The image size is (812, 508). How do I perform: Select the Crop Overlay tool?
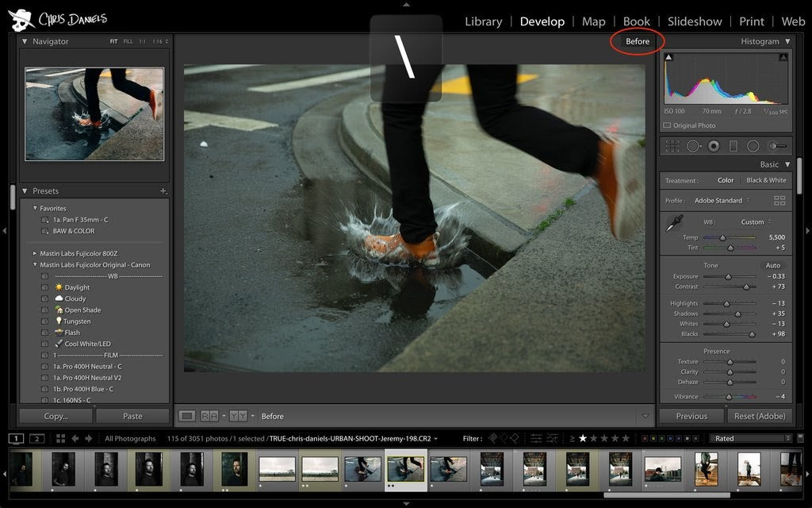point(672,146)
